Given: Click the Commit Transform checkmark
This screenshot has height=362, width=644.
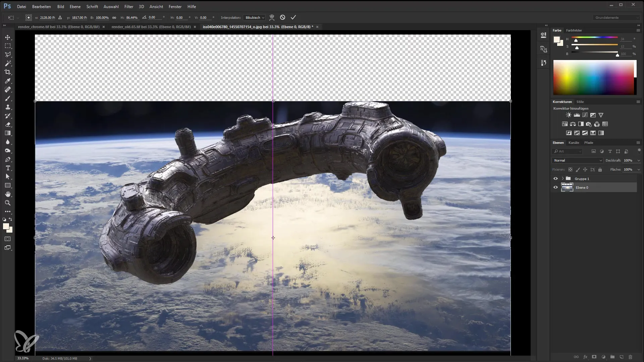Looking at the screenshot, I should (x=293, y=17).
